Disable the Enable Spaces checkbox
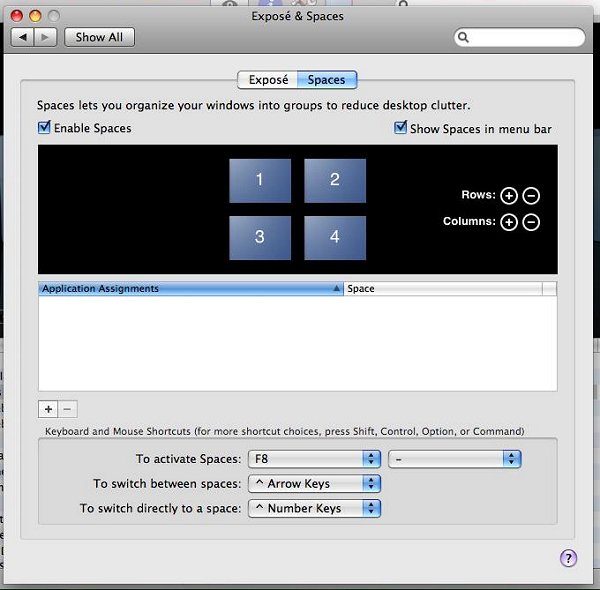This screenshot has width=600, height=590. click(x=44, y=128)
